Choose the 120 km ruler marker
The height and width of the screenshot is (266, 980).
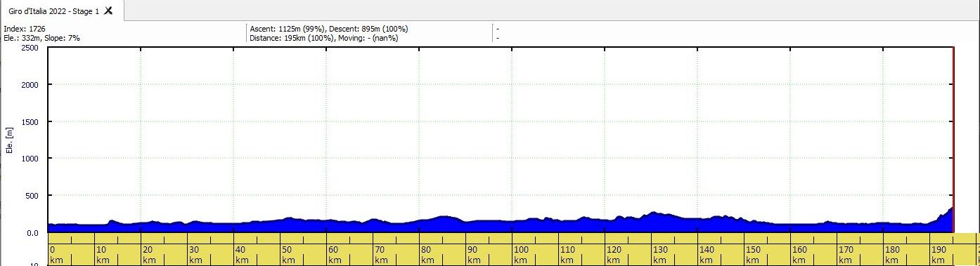[614, 255]
